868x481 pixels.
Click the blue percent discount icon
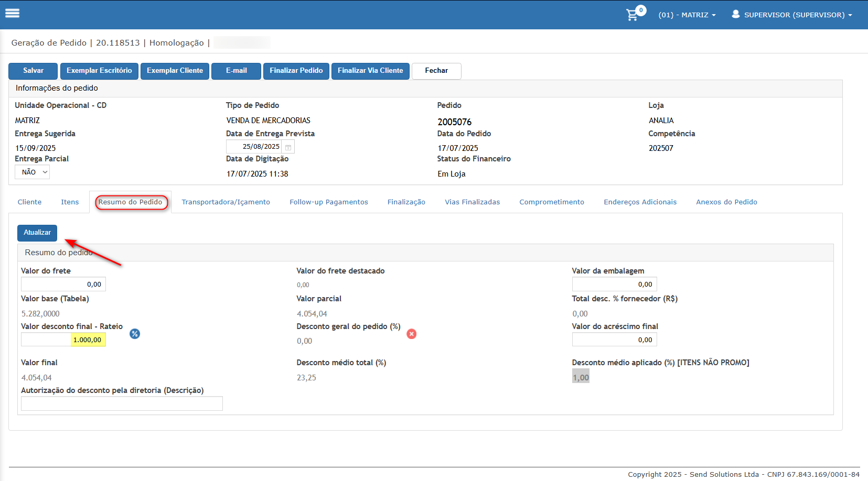(135, 334)
